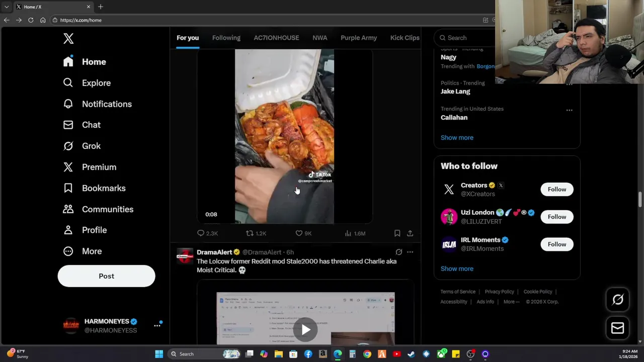Expand the More menu in the sidebar
This screenshot has height=362, width=644.
(82, 251)
